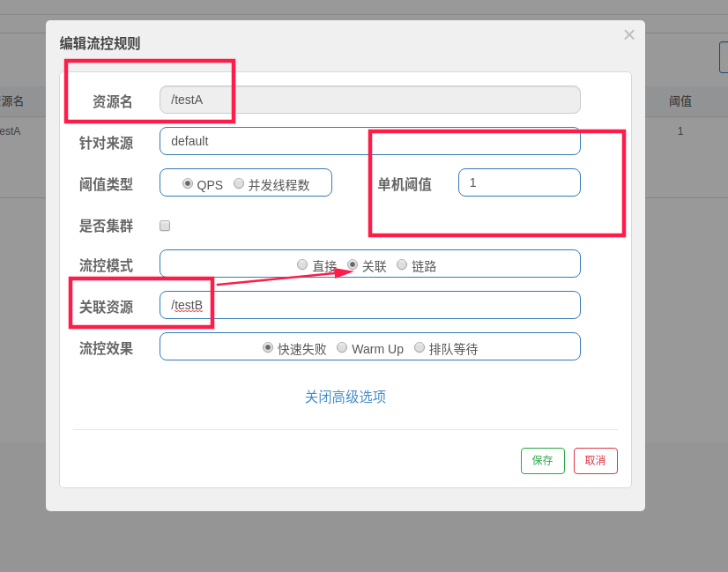
Task: Click the testA row visible behind the dialog
Action: click(x=11, y=130)
